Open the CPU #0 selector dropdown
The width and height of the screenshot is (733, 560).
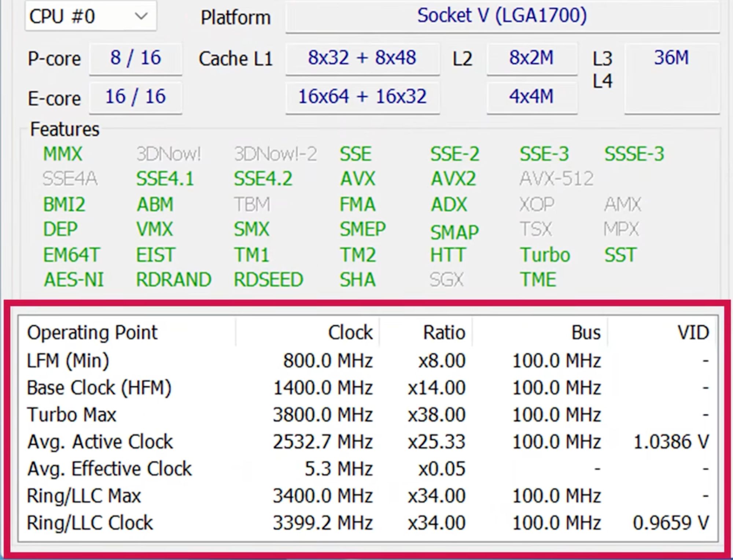(x=90, y=16)
